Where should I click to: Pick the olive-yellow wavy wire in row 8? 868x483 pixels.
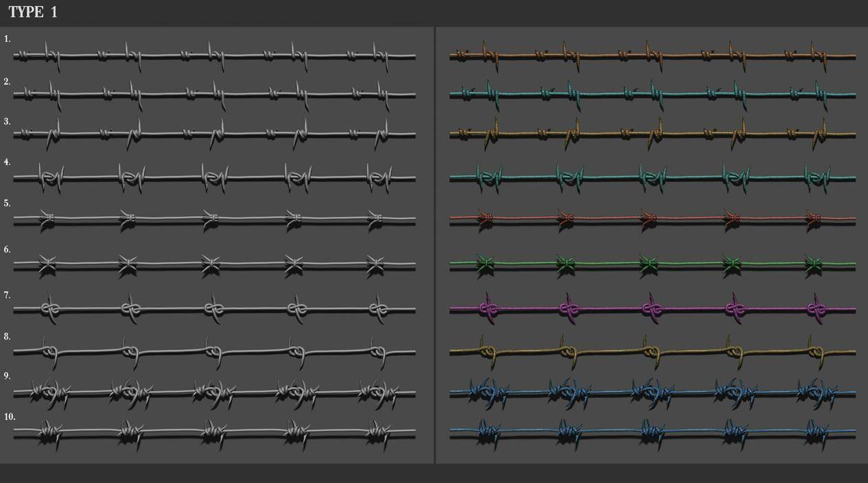pos(652,352)
